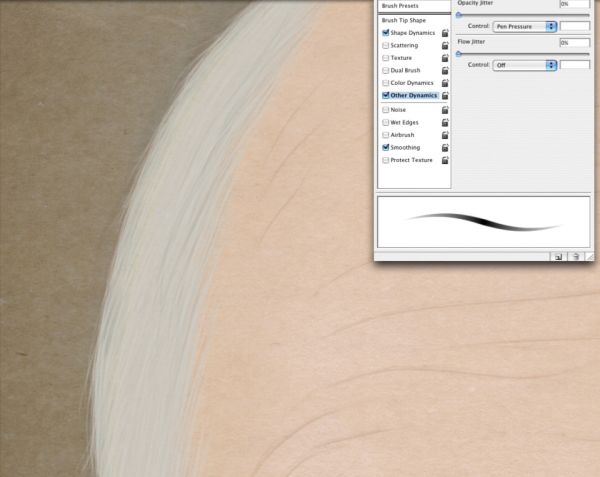This screenshot has height=477, width=600.
Task: Select Brush Tip Shape settings
Action: pyautogui.click(x=404, y=20)
